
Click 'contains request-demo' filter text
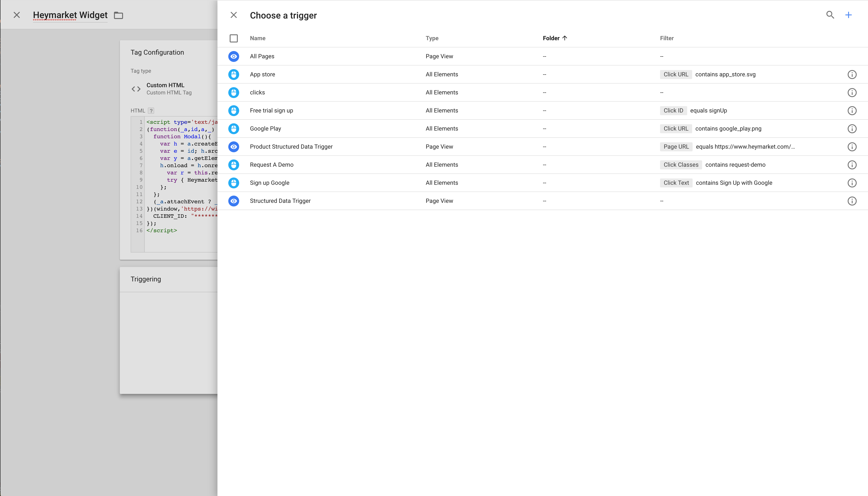point(735,164)
